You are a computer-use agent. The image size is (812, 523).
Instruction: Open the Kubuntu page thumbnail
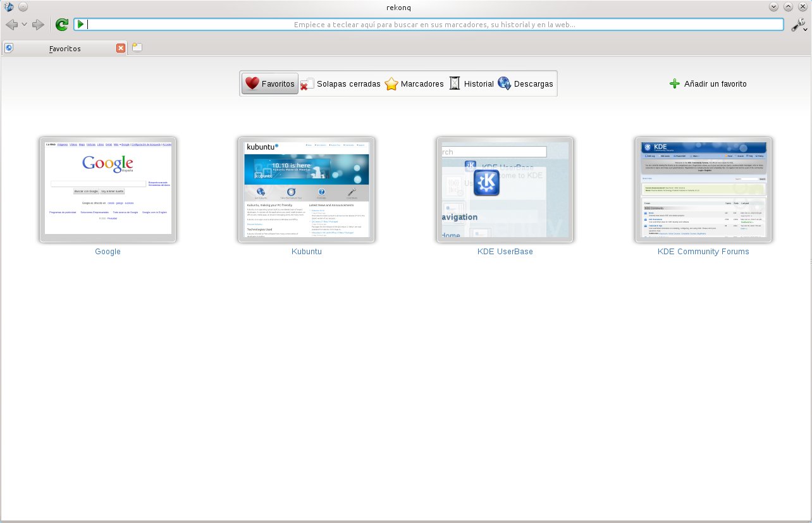tap(307, 190)
